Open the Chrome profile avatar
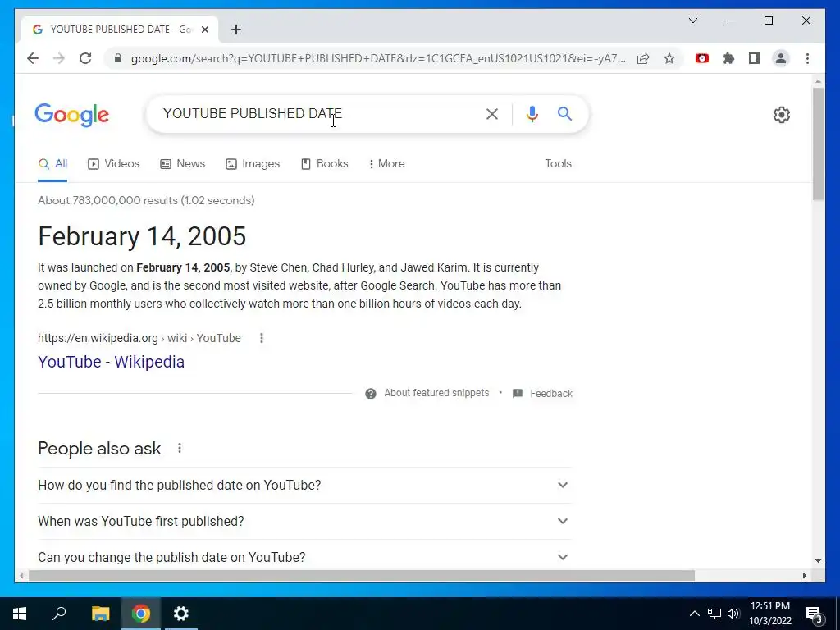The image size is (840, 630). pos(781,58)
